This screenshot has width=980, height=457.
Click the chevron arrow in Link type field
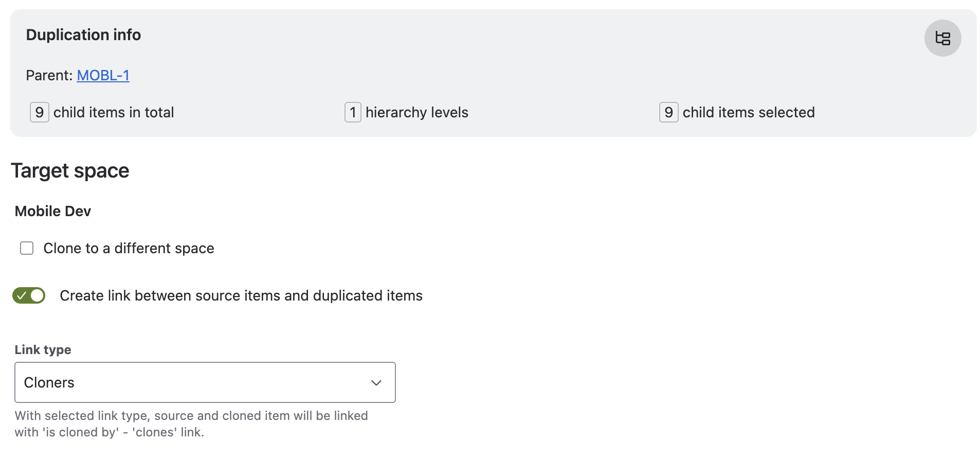pos(376,382)
